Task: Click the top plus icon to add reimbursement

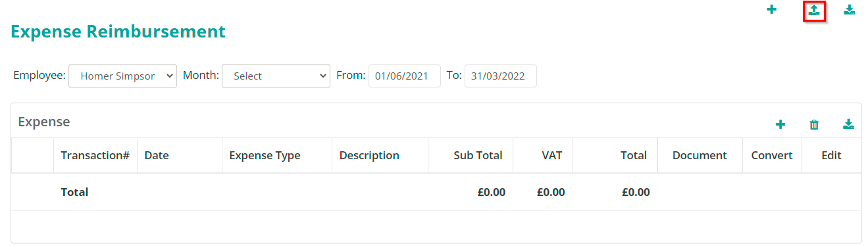Action: pos(771,10)
